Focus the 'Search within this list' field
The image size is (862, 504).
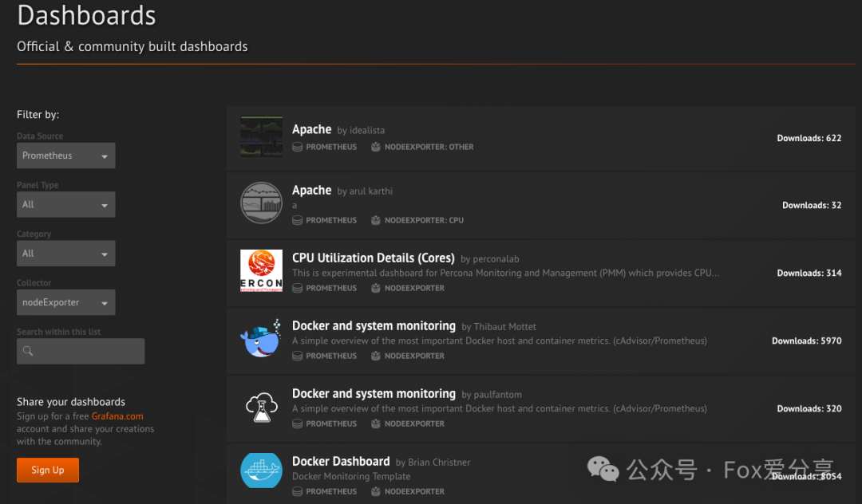[81, 351]
